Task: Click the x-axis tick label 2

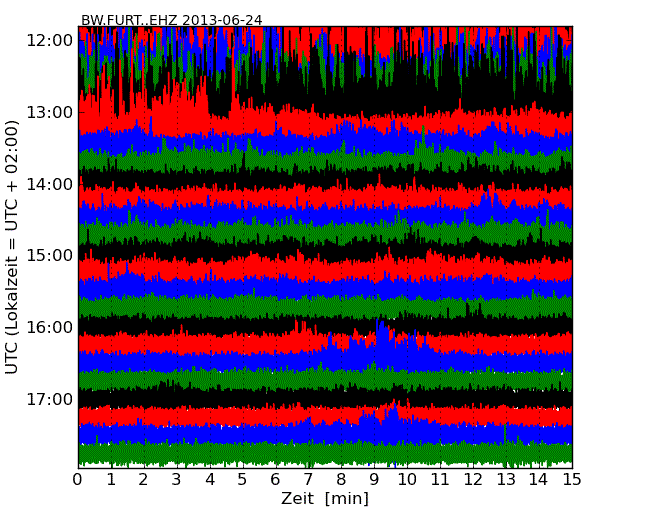Action: [x=143, y=480]
